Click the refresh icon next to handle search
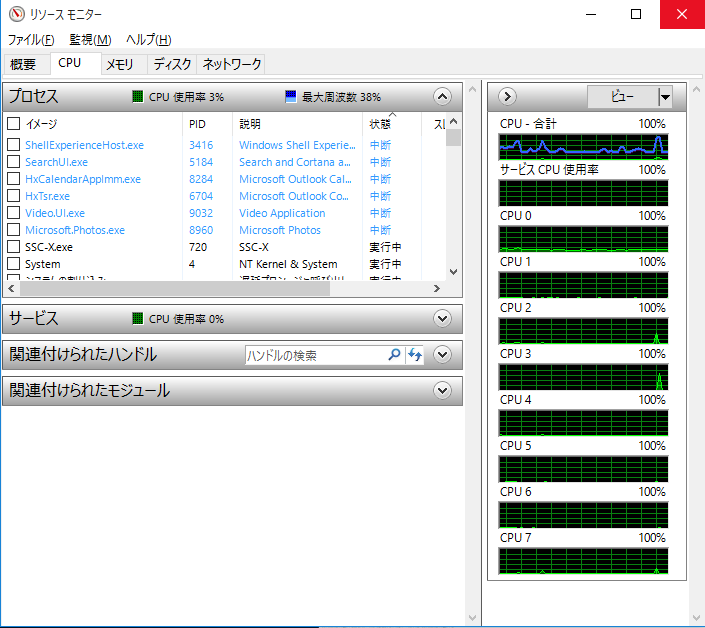Screen dimensions: 705x628 415,355
